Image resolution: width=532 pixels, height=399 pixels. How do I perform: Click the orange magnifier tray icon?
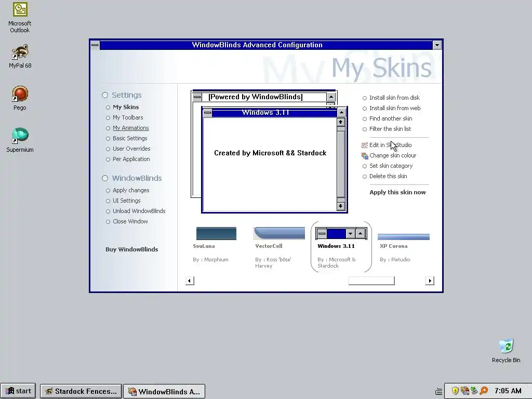point(484,391)
